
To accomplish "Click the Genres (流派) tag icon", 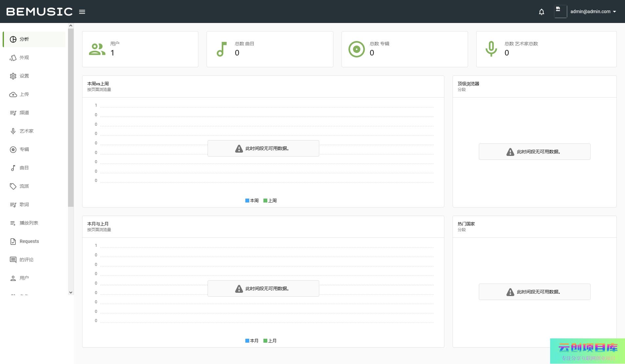I will pos(13,186).
